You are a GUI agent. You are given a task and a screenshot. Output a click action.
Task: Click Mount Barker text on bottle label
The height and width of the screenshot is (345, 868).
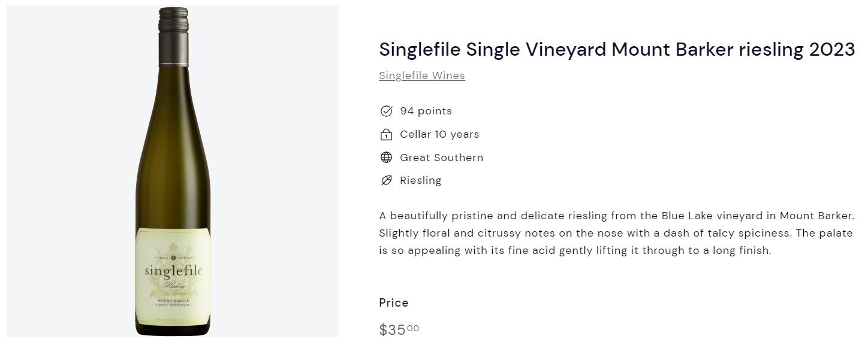pyautogui.click(x=173, y=299)
